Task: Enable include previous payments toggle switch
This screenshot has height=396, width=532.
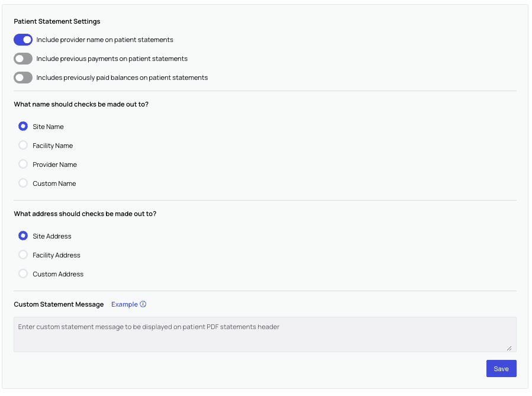Action: (23, 59)
